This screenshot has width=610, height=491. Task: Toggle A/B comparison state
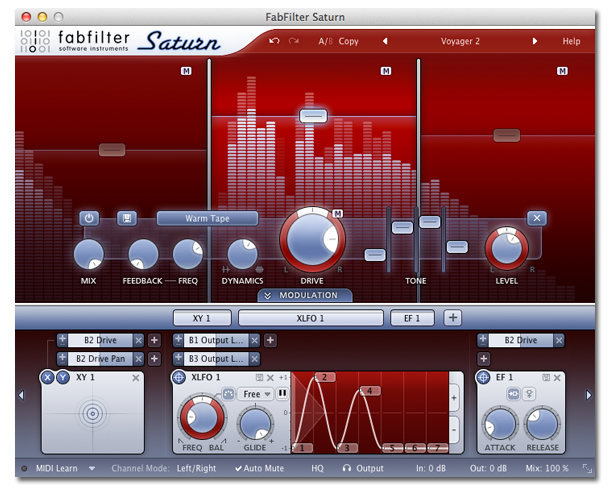pos(325,41)
